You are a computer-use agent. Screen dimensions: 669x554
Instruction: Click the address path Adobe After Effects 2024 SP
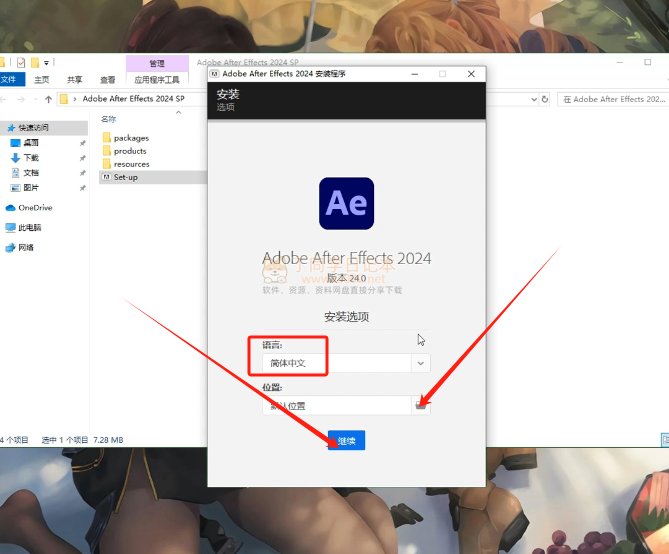coord(134,99)
